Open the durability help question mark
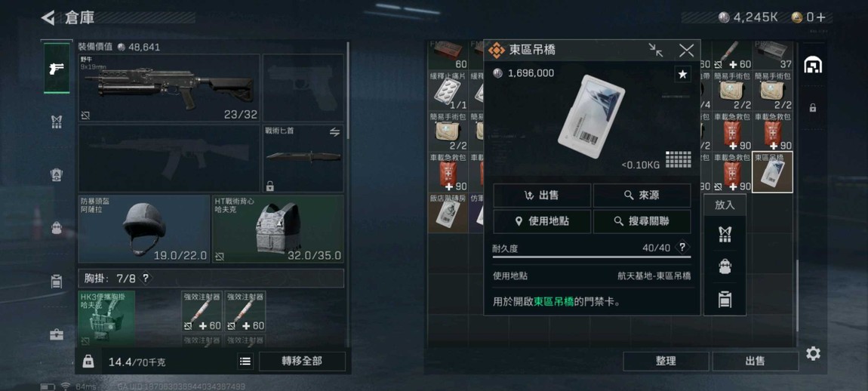 682,247
